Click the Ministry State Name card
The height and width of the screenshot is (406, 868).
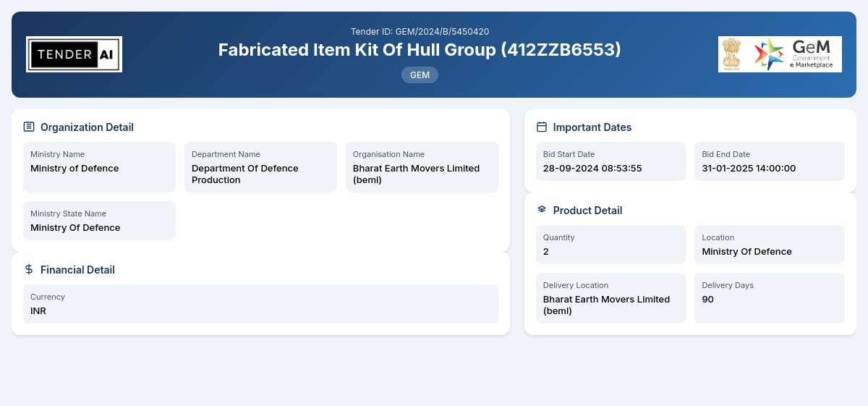[99, 221]
